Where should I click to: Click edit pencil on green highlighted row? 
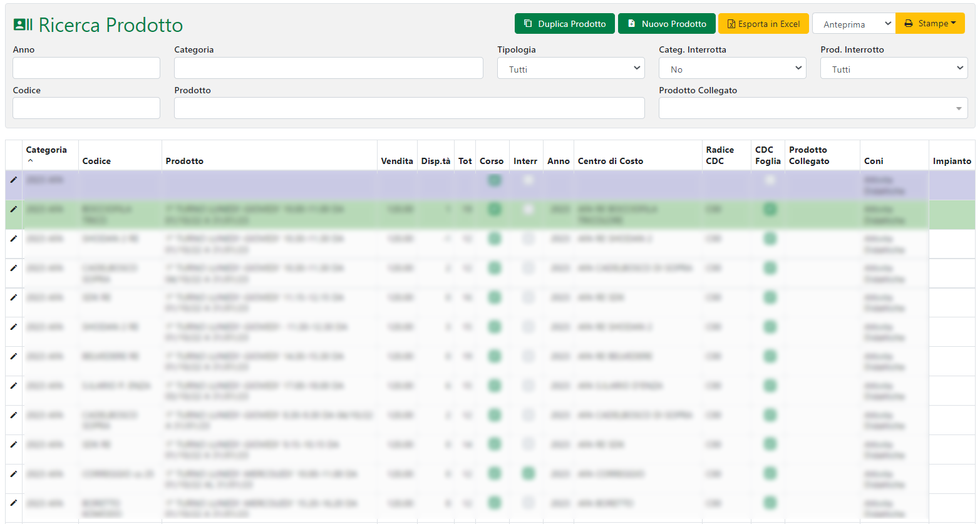(x=13, y=209)
